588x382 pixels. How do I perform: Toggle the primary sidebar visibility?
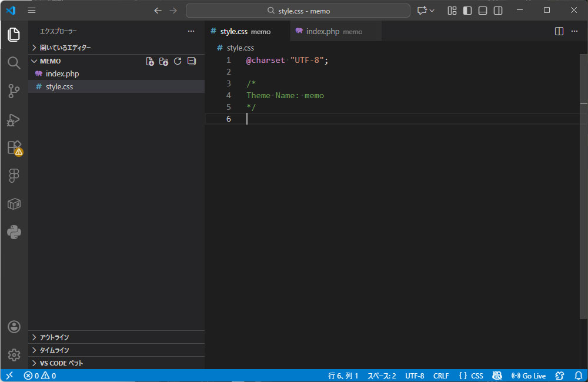click(x=467, y=11)
